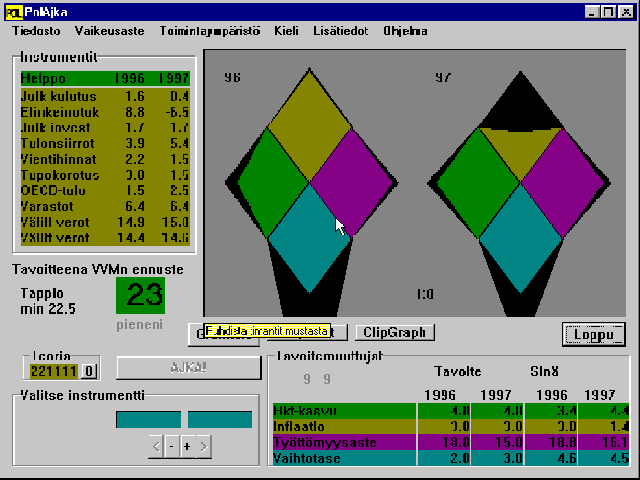Click the green score box showing 23
Viewport: 640px width, 480px height.
pos(141,296)
